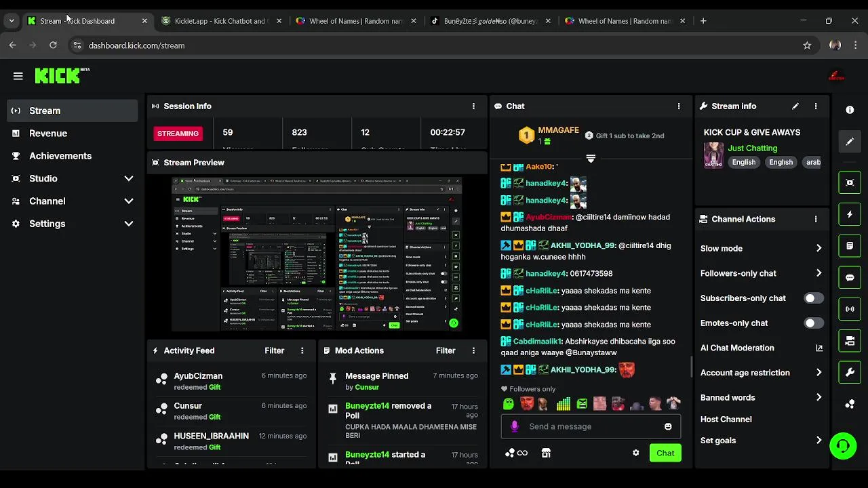Toggle the stream preview widget icon in the right sidebar
The image size is (868, 488).
coord(850,182)
